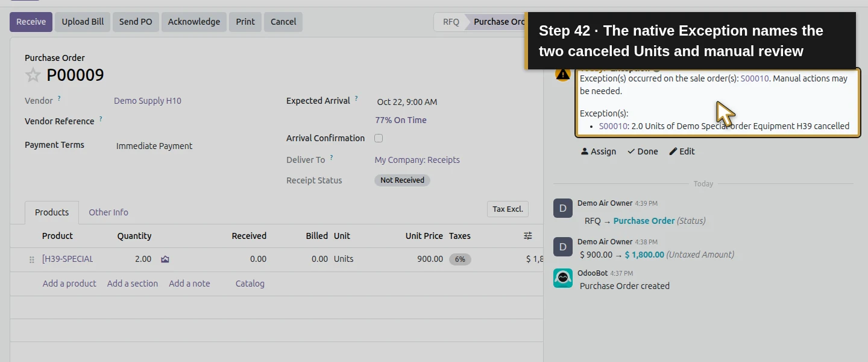Switch to the Products tab
This screenshot has height=362, width=868.
pyautogui.click(x=52, y=212)
